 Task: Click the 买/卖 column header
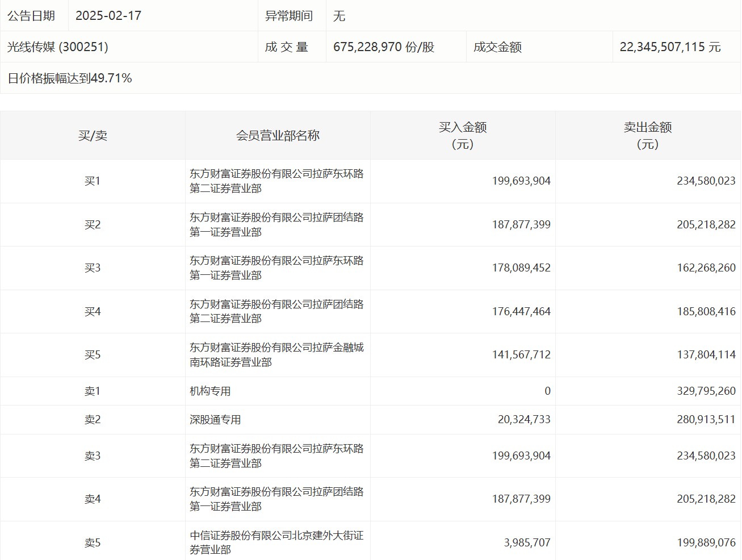coord(93,136)
